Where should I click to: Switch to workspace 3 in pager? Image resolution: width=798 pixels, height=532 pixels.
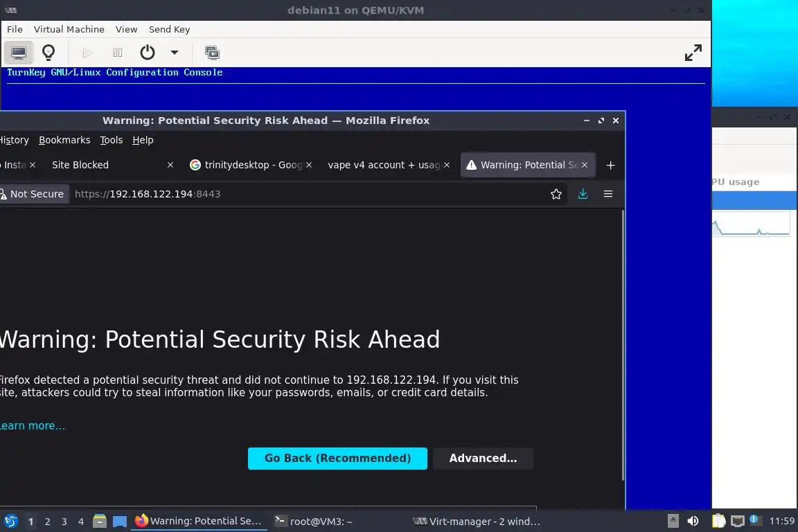(x=64, y=522)
